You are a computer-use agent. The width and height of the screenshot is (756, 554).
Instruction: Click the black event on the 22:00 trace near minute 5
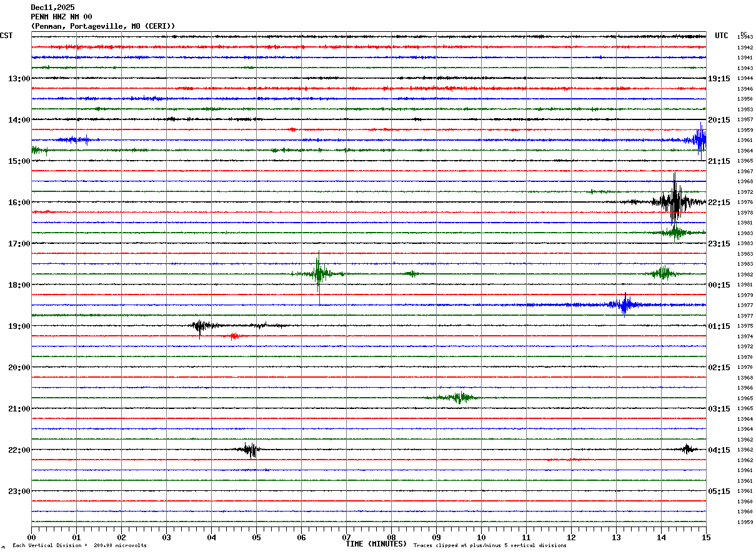(251, 450)
